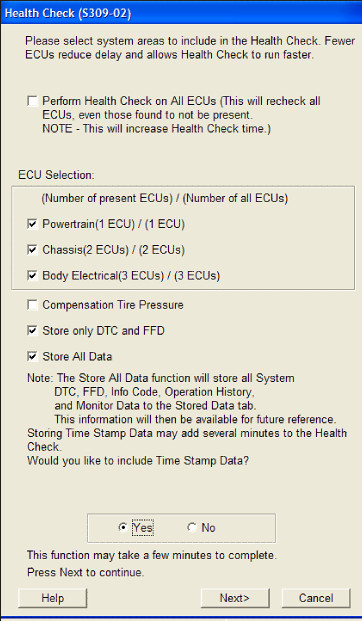Image resolution: width=362 pixels, height=621 pixels.
Task: Disable the Store only DTC and FFD checkbox
Action: (32, 331)
